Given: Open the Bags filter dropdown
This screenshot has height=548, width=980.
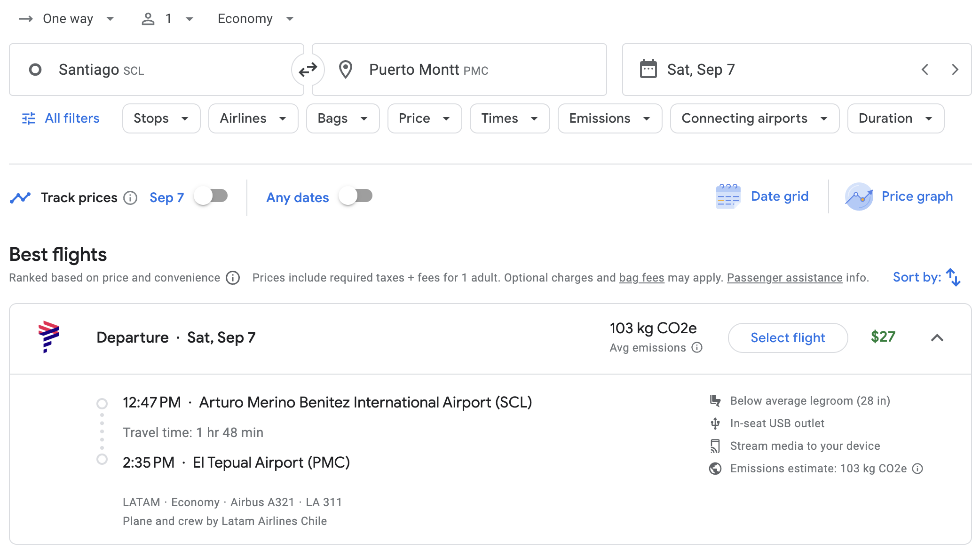Looking at the screenshot, I should pos(343,118).
